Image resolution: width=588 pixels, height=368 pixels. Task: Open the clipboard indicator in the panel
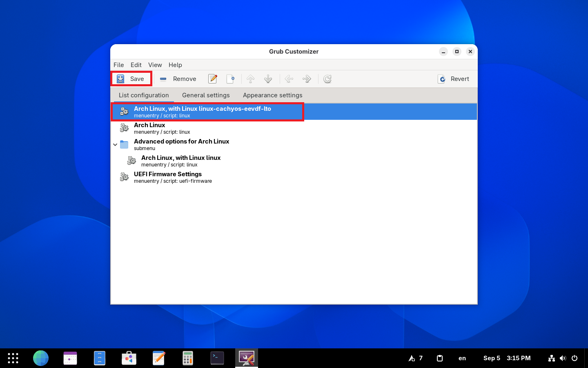[x=440, y=358]
